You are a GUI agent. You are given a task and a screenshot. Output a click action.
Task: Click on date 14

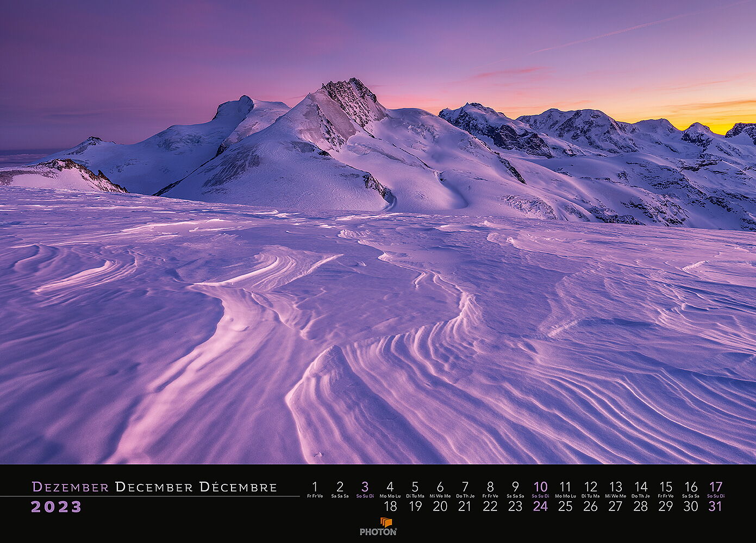[x=641, y=487]
